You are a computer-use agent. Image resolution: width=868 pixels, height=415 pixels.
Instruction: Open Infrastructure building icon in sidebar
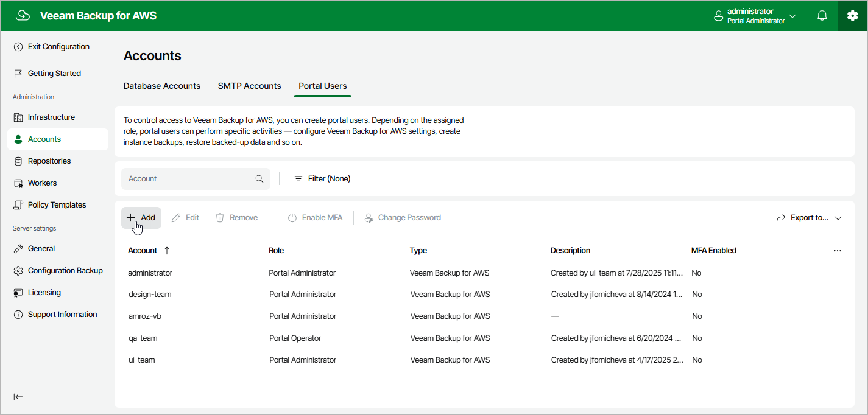(x=18, y=117)
